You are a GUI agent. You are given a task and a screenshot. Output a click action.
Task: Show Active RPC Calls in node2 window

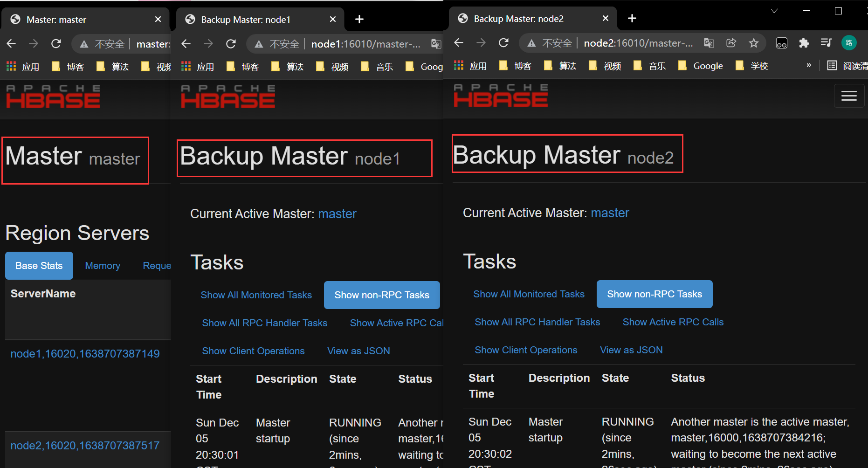(x=673, y=322)
